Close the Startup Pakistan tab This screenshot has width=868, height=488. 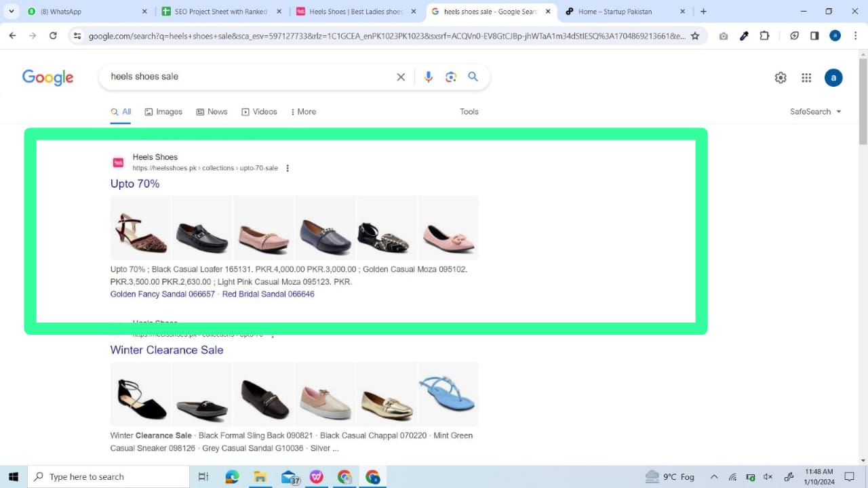pyautogui.click(x=683, y=12)
